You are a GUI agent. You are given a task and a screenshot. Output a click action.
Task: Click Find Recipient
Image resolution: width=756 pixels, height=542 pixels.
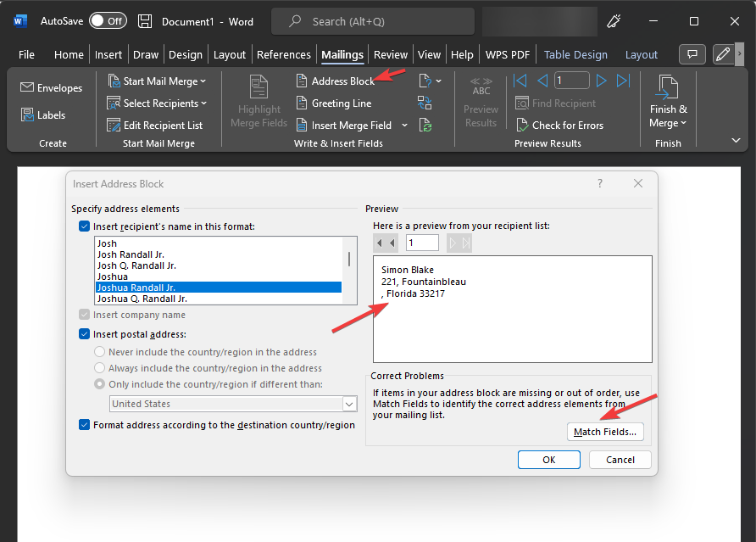click(x=555, y=103)
